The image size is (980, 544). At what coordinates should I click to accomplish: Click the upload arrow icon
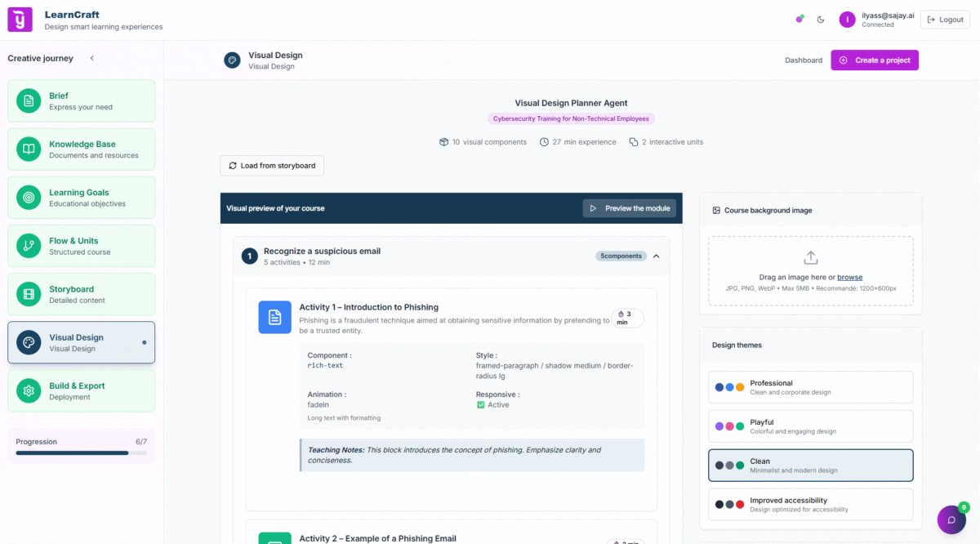point(811,257)
